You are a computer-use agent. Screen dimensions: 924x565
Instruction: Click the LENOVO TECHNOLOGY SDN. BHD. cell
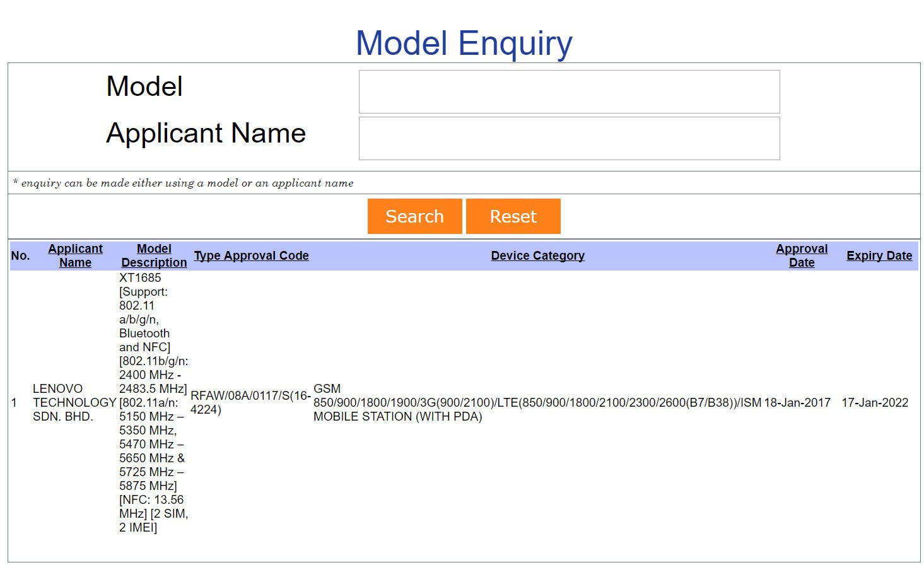[x=74, y=402]
